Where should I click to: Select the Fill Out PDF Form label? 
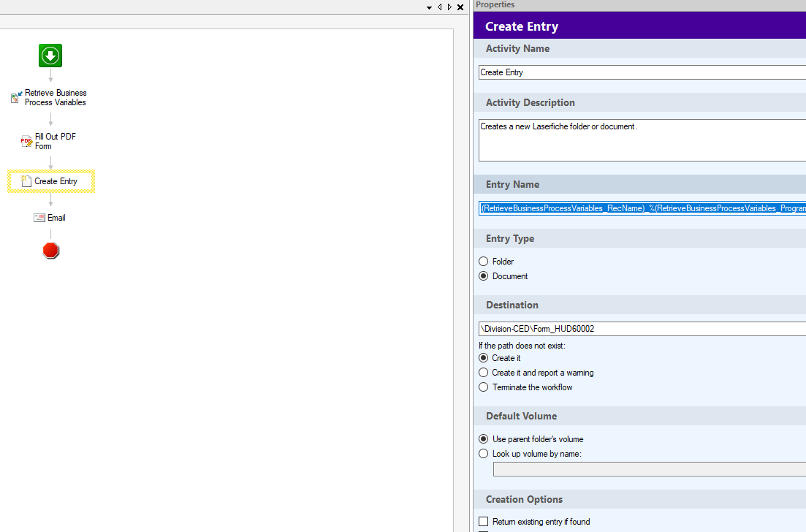click(55, 141)
